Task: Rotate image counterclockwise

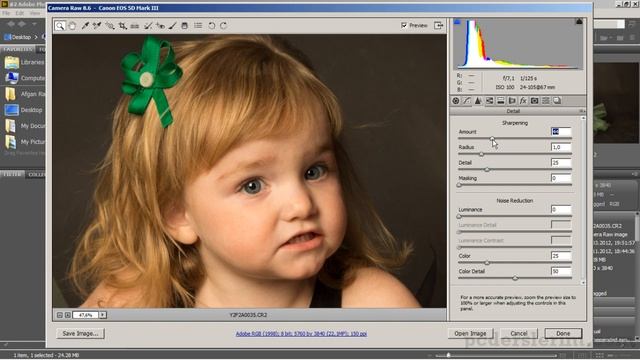Action: click(211, 26)
